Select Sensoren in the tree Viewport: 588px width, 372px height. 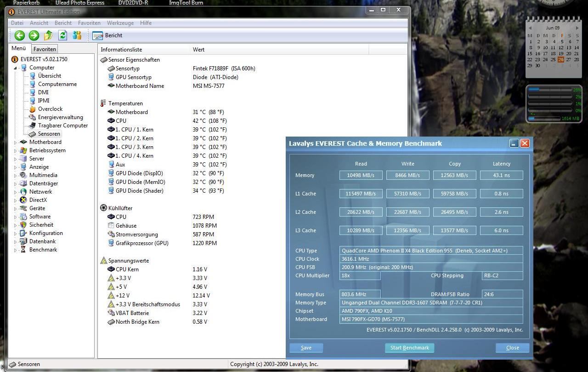(49, 134)
